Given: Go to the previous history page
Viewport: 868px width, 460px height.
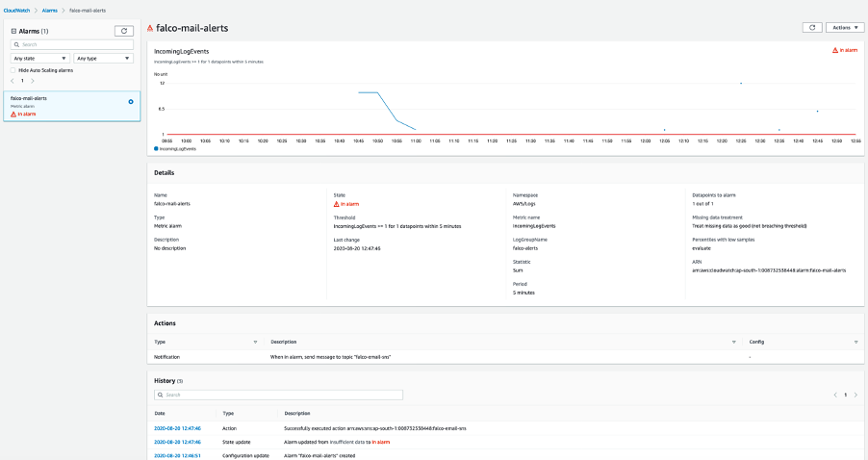Looking at the screenshot, I should click(x=835, y=395).
